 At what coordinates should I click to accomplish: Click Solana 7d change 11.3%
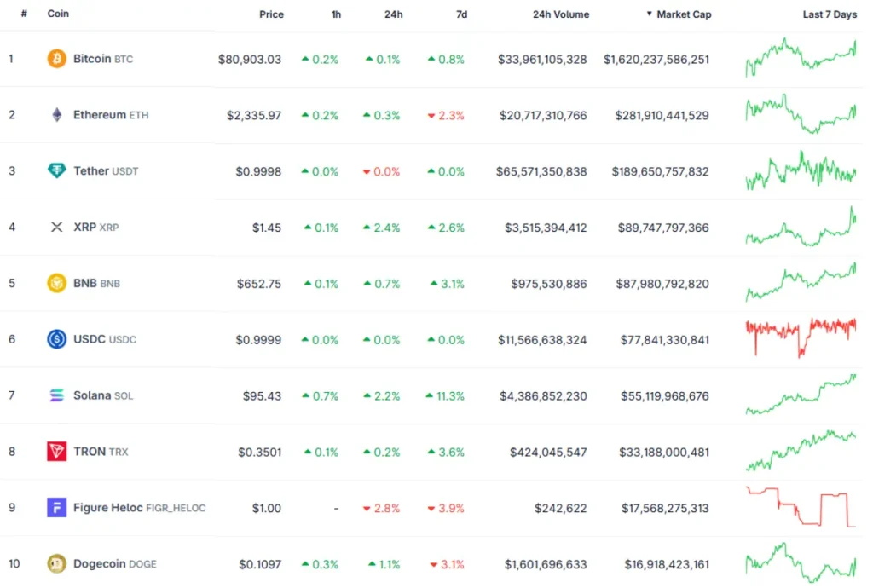pyautogui.click(x=445, y=396)
